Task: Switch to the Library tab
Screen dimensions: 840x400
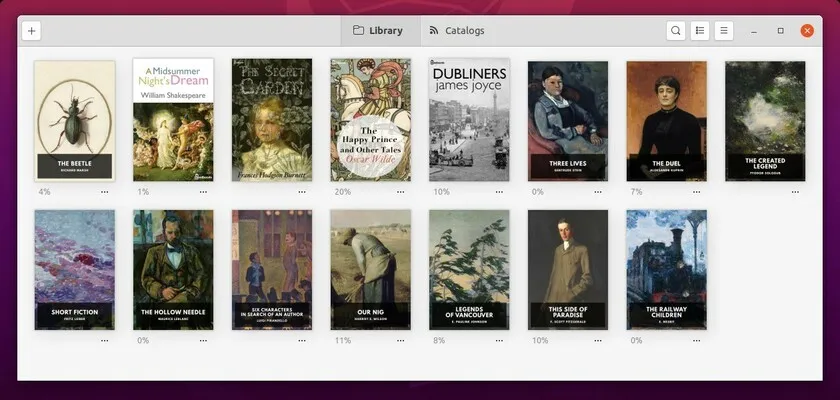Action: tap(378, 31)
